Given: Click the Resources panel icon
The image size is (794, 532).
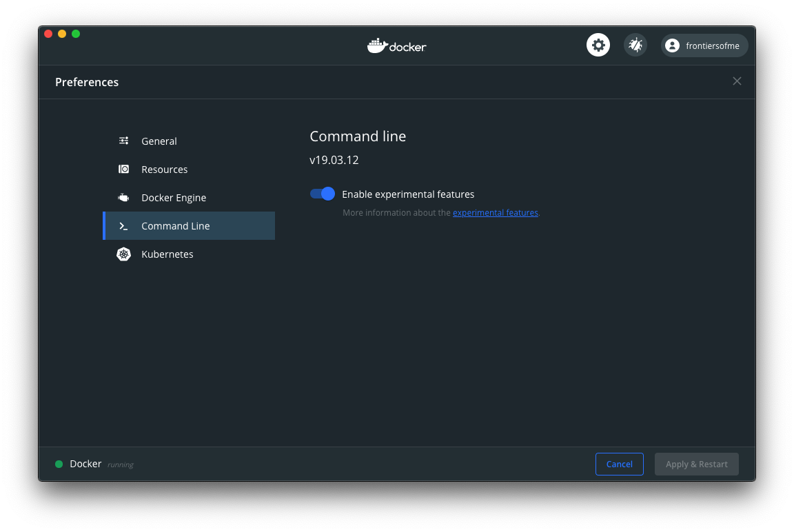Looking at the screenshot, I should [123, 169].
